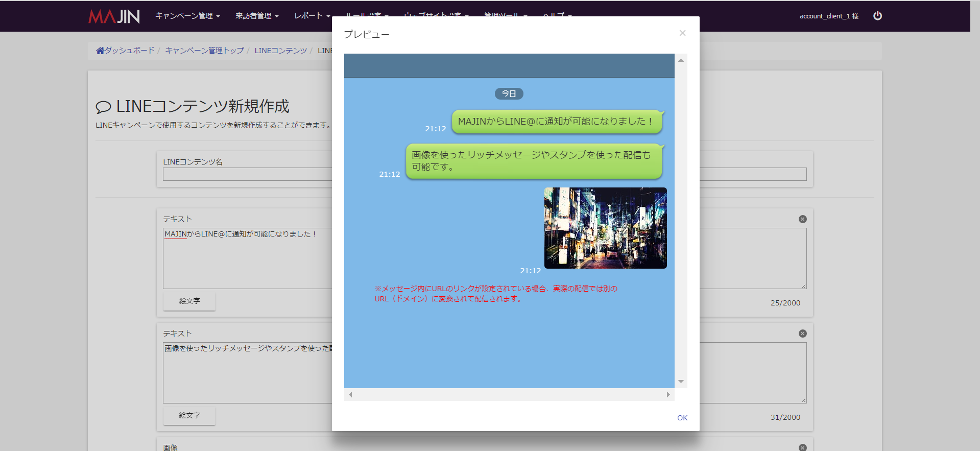Expand the 来訪者管理 menu
This screenshot has width=980, height=451.
point(257,16)
